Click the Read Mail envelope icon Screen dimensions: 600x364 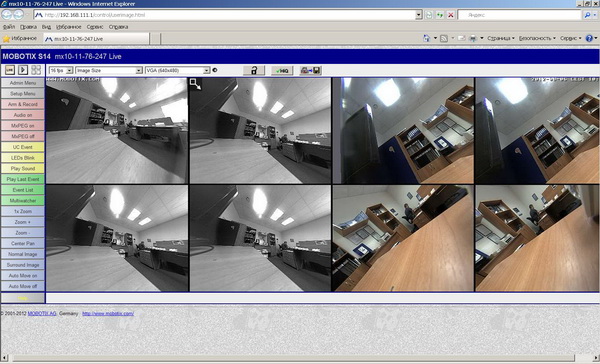(x=461, y=38)
